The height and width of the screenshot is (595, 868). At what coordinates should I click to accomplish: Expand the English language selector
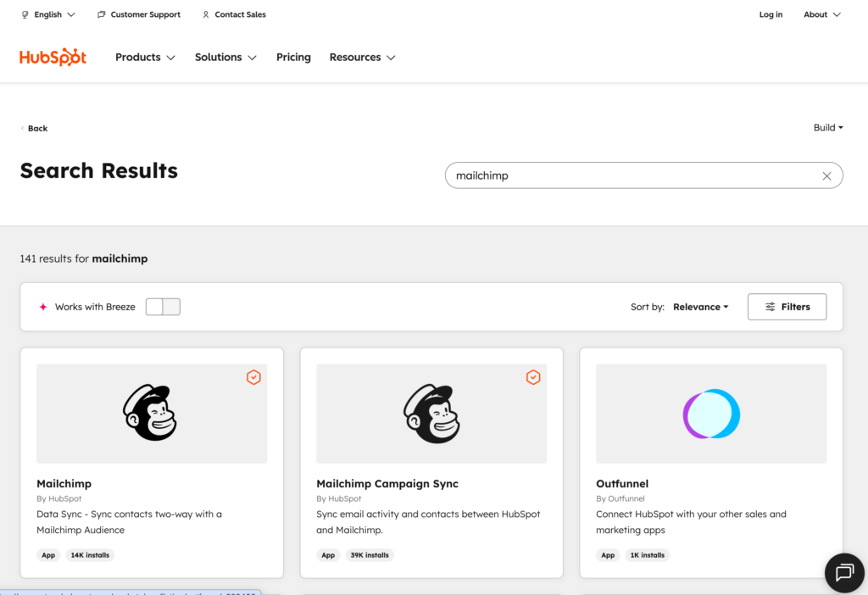point(48,14)
